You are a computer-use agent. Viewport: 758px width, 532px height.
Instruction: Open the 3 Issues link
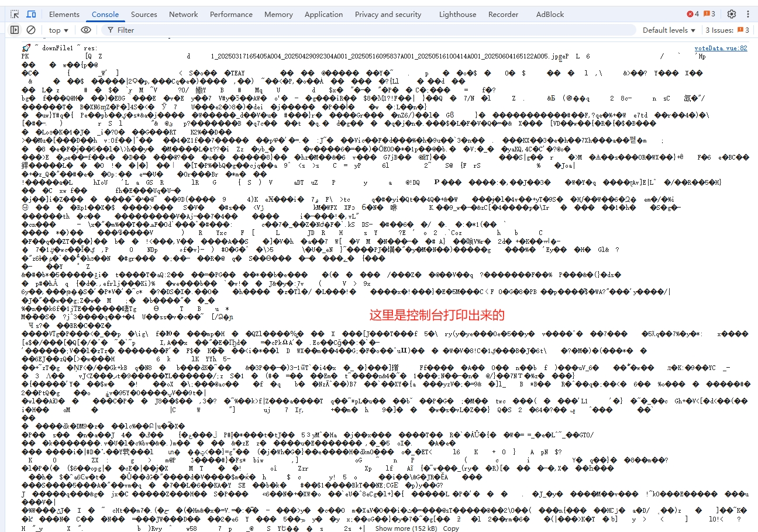(727, 30)
